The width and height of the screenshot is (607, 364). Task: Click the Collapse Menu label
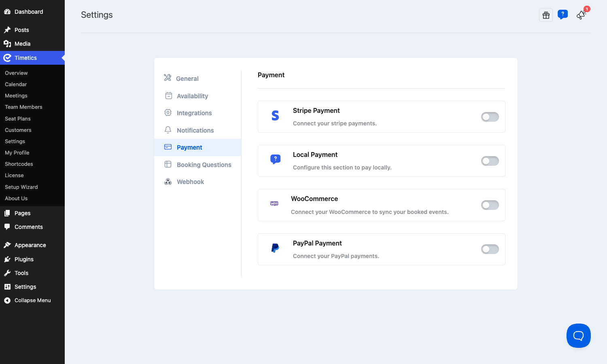(x=33, y=301)
